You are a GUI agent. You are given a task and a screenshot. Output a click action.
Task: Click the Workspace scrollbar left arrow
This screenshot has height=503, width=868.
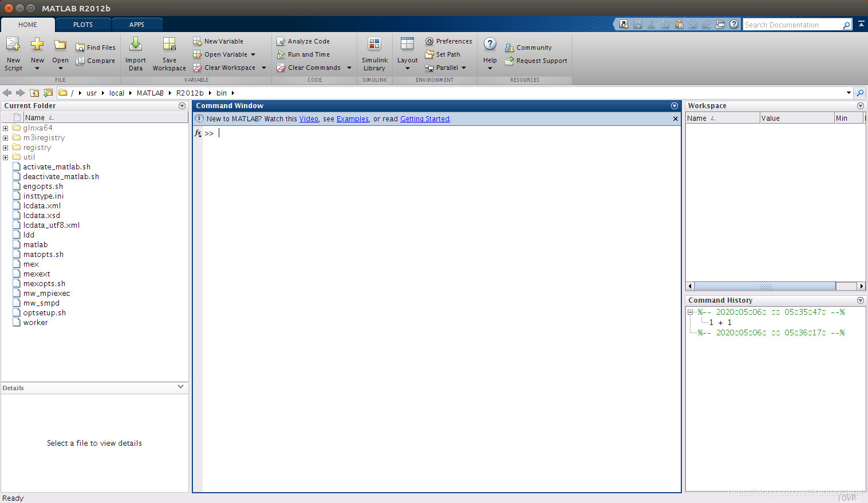[690, 286]
